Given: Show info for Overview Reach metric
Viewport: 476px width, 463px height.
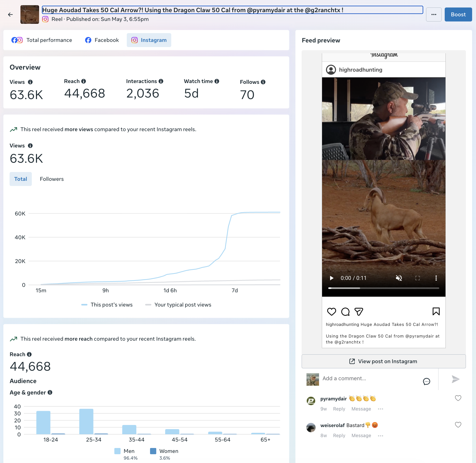Looking at the screenshot, I should click(84, 81).
